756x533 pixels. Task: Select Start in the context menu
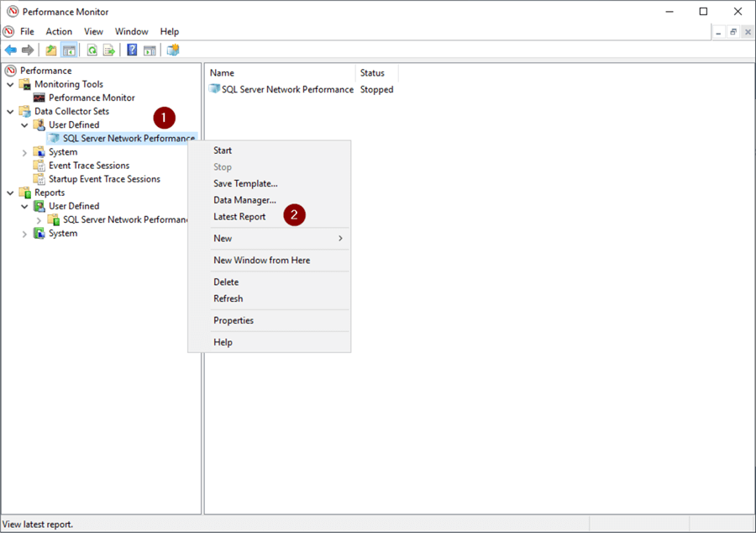223,150
